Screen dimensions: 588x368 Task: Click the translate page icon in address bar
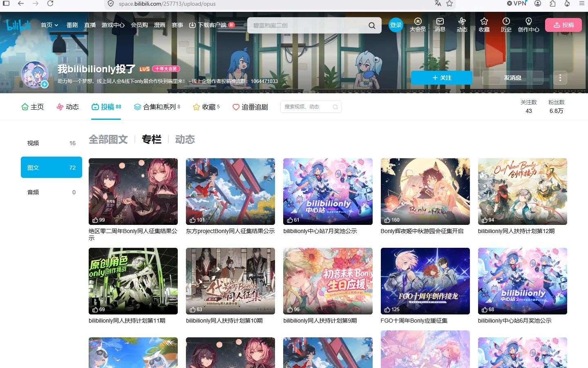[438, 4]
